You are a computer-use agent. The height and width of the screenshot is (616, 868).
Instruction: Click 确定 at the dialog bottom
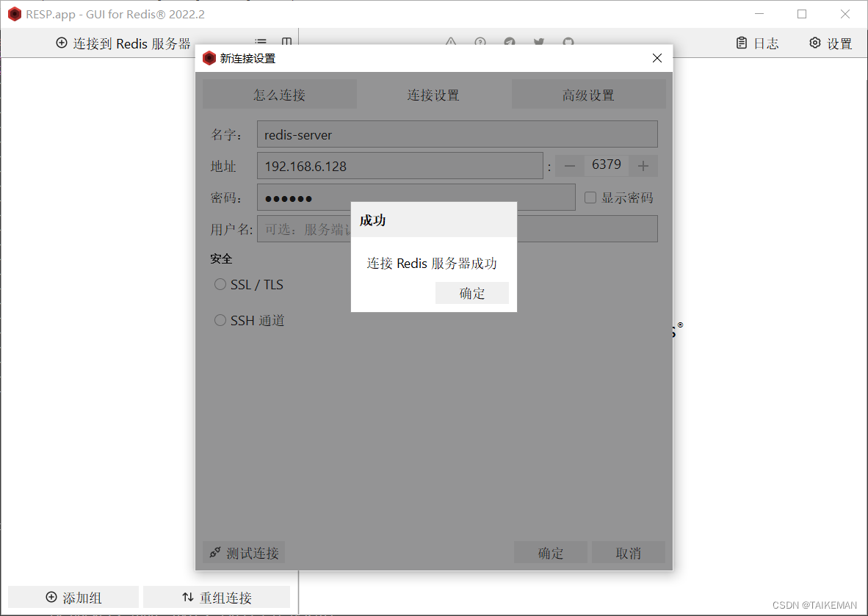coord(551,552)
